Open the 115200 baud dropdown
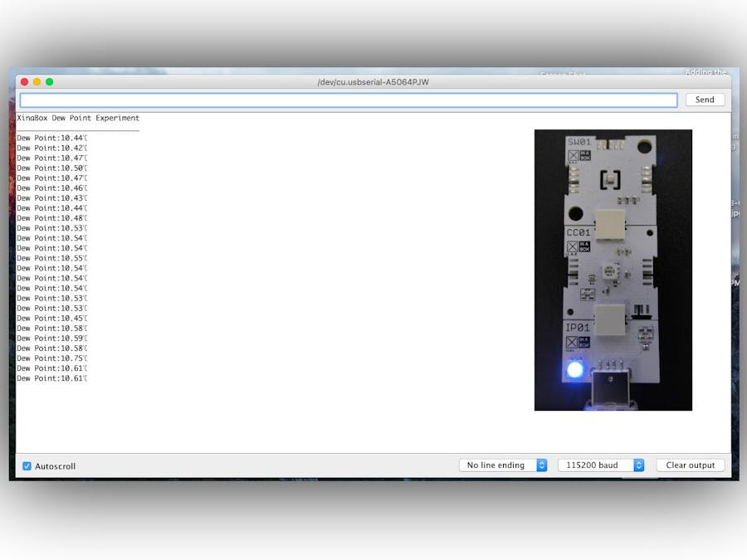 click(601, 465)
